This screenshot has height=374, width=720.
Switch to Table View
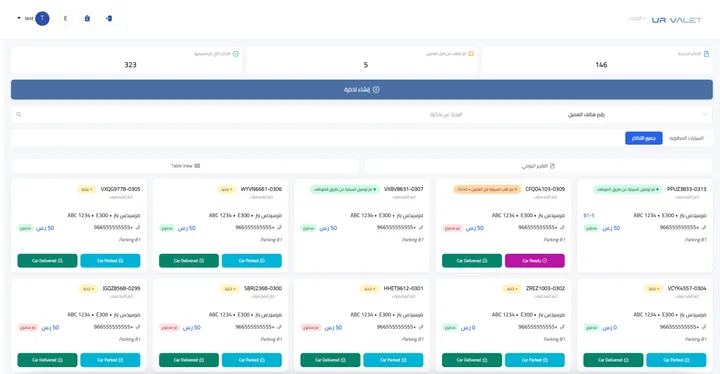[x=186, y=166]
